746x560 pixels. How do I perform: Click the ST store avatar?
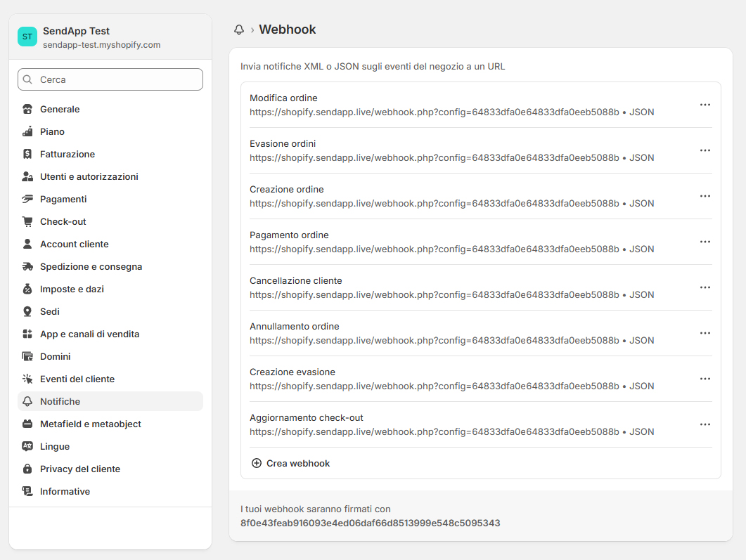[x=27, y=37]
